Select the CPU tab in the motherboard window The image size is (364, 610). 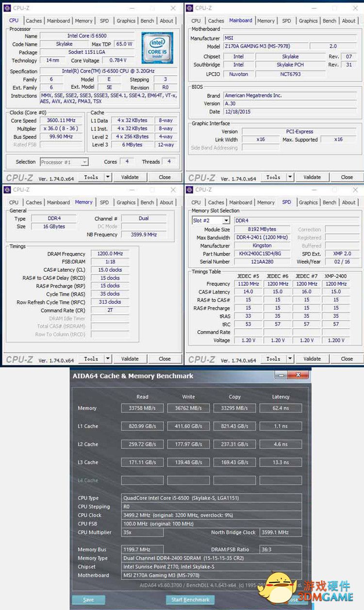(196, 21)
